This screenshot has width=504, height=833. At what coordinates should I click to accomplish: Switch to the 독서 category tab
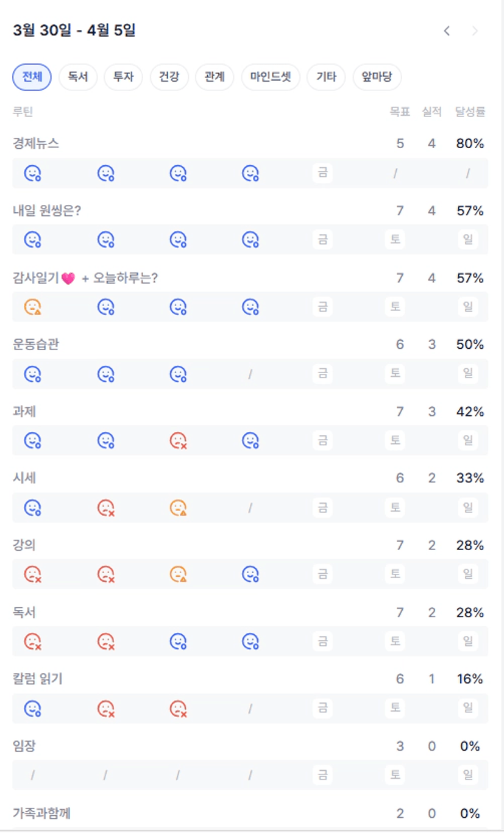(78, 77)
